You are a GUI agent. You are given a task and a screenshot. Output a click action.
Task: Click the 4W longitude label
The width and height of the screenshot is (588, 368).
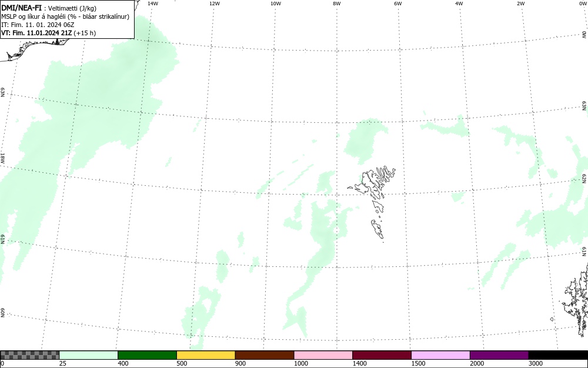(459, 4)
